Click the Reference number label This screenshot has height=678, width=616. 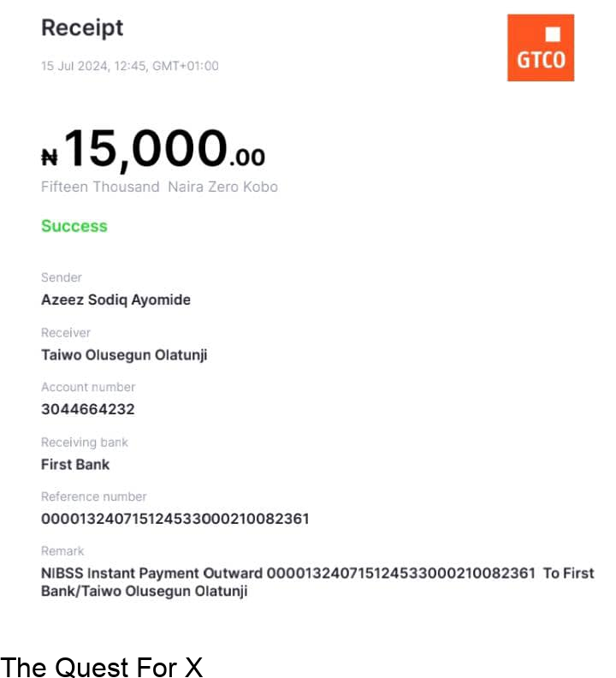[94, 497]
